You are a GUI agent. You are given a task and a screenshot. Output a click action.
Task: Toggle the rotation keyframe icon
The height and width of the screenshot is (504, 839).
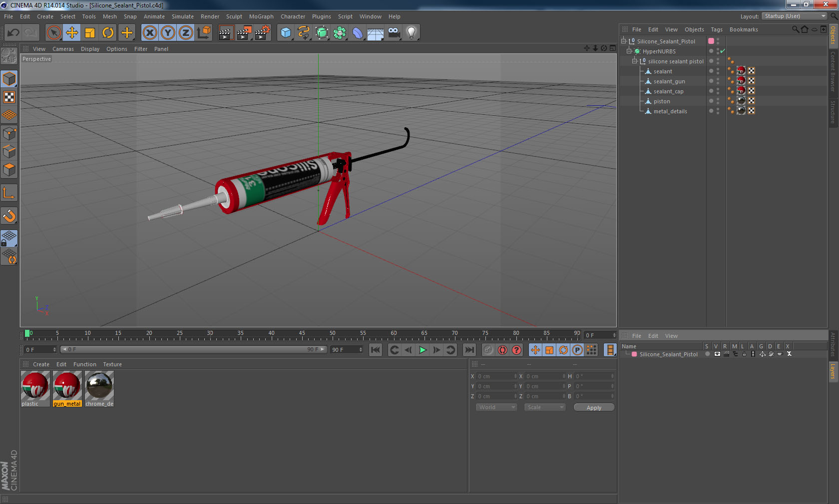563,350
